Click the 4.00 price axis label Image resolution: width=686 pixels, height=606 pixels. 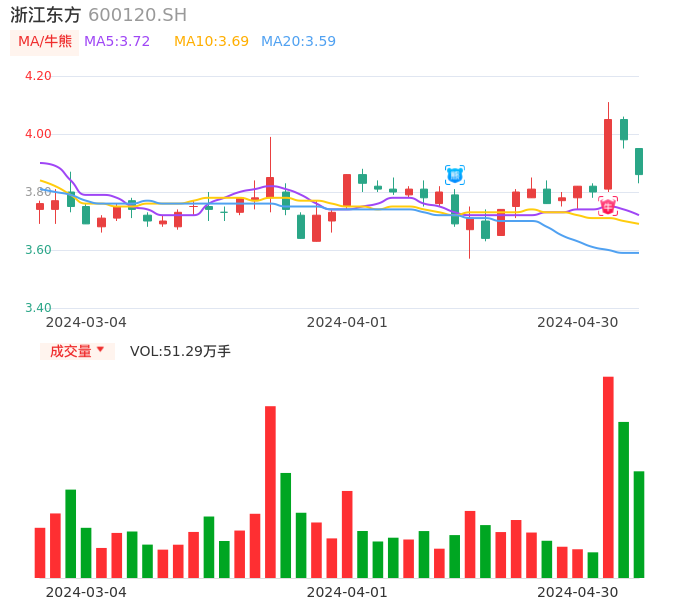pyautogui.click(x=38, y=134)
